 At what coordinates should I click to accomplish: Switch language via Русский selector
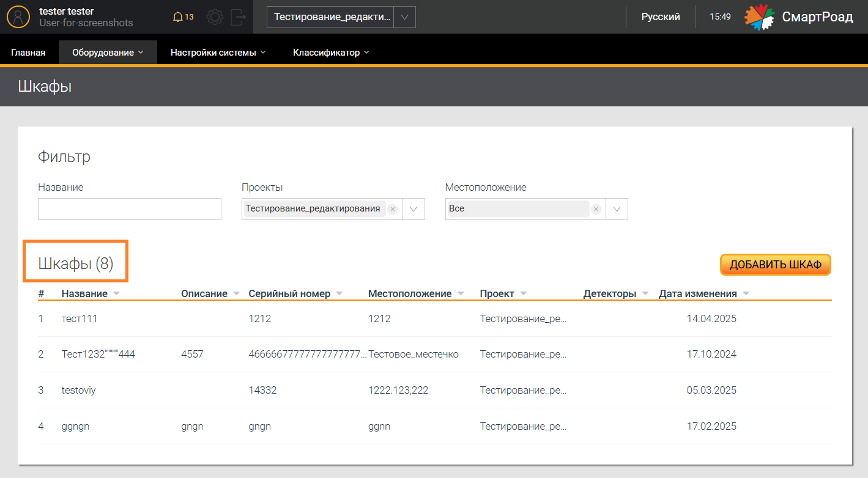[x=661, y=17]
